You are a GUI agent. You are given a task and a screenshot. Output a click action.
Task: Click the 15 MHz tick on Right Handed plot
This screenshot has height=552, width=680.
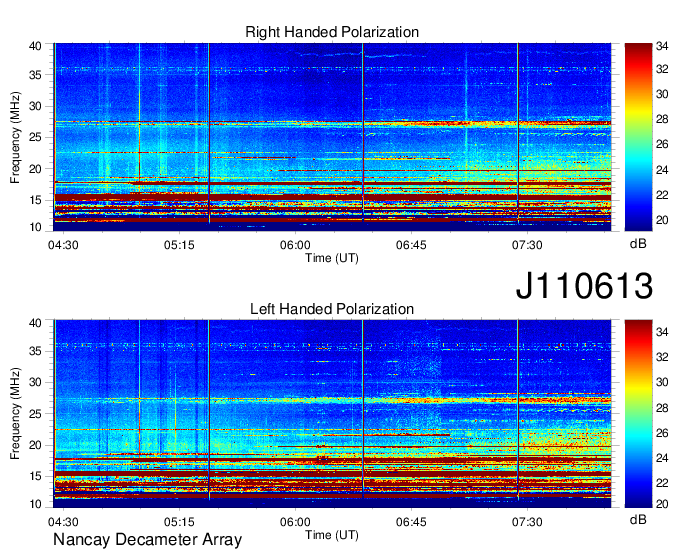[x=35, y=200]
